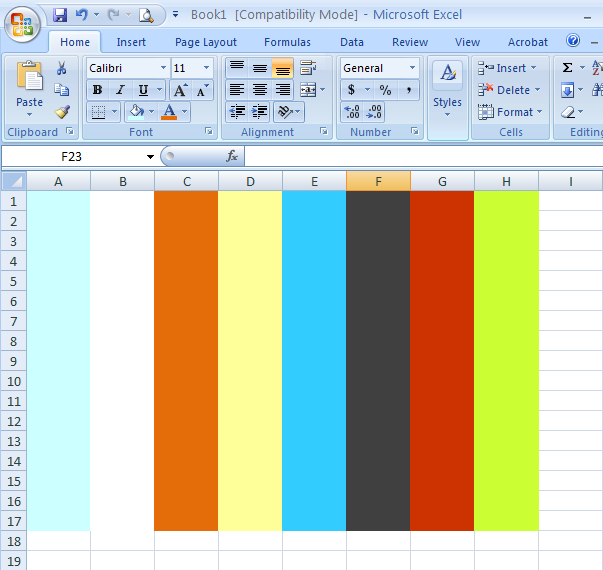603x570 pixels.
Task: Open the font size 11 dropdown
Action: [207, 68]
